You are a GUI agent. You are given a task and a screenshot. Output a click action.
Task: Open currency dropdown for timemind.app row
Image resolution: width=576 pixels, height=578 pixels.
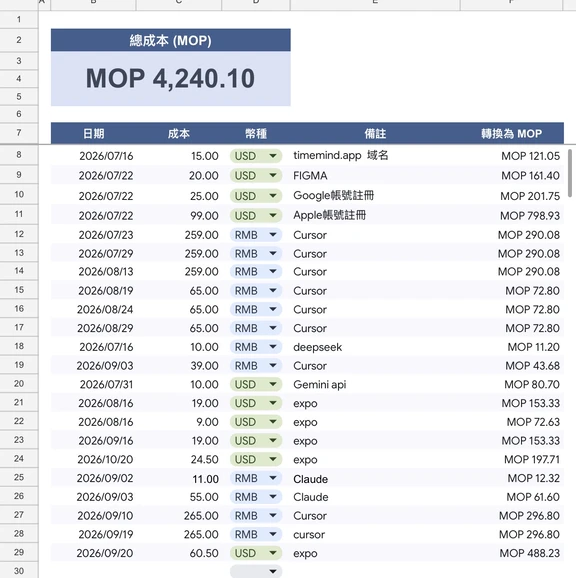click(256, 156)
